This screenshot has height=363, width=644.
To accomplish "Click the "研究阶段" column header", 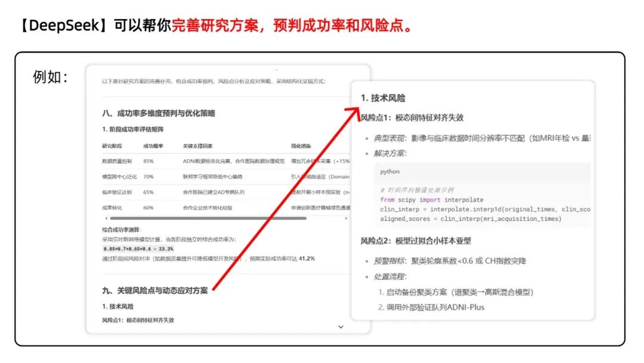I will tap(112, 146).
